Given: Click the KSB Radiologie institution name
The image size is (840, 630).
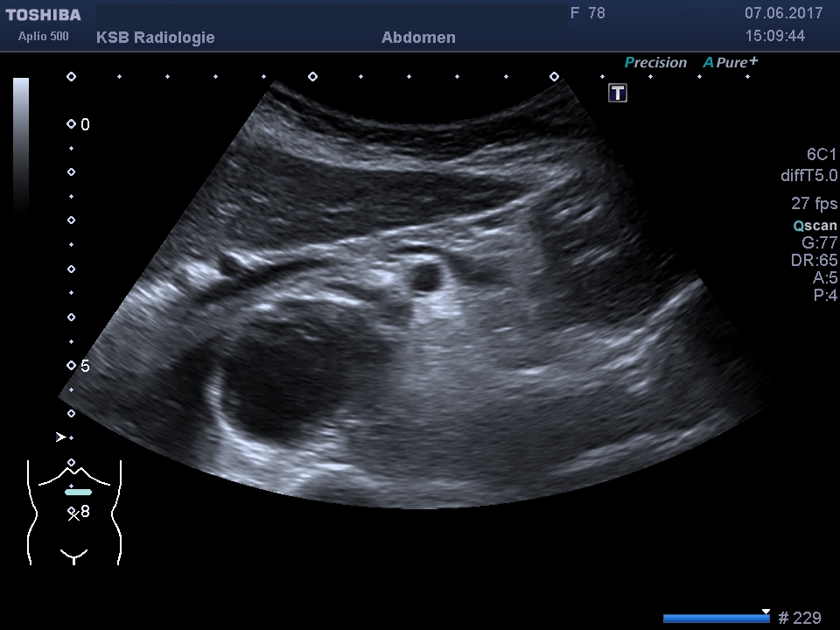Looking at the screenshot, I should [x=156, y=38].
